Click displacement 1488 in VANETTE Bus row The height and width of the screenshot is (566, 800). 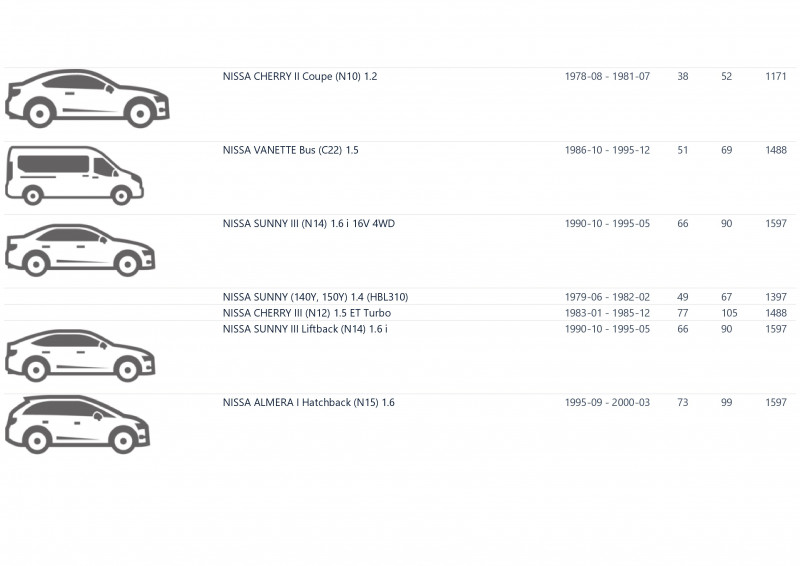click(776, 150)
